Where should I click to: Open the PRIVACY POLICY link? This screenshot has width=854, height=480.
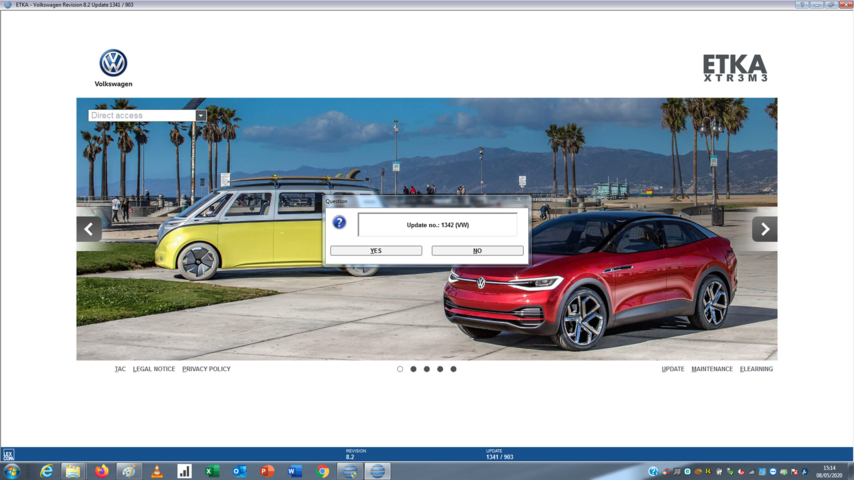(x=206, y=369)
